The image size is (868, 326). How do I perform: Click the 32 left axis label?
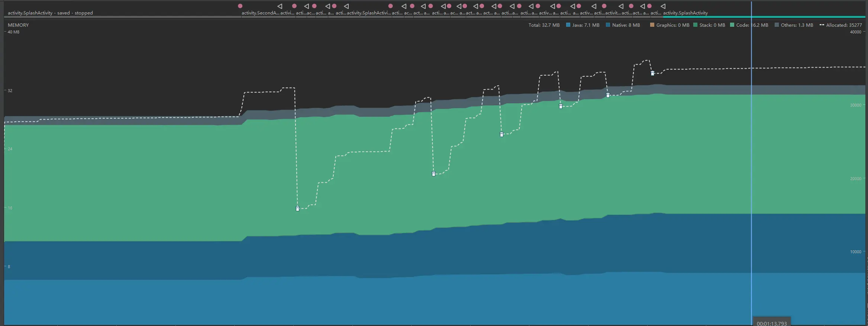tap(10, 91)
